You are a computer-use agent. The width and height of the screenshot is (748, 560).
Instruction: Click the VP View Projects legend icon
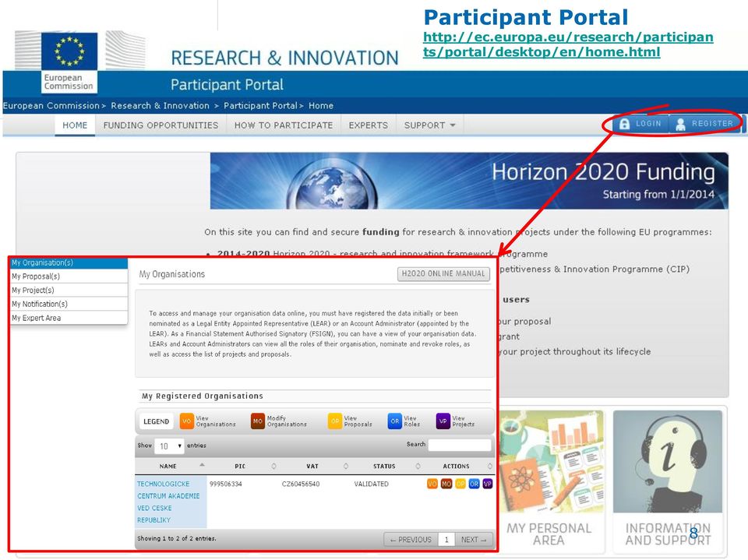[443, 421]
